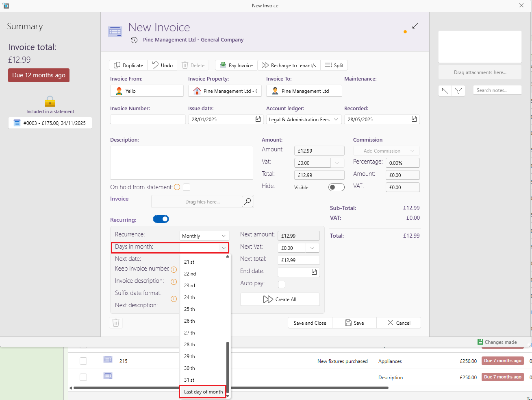This screenshot has width=532, height=400.
Task: Open the Next Vat dropdown arrow
Action: 312,248
